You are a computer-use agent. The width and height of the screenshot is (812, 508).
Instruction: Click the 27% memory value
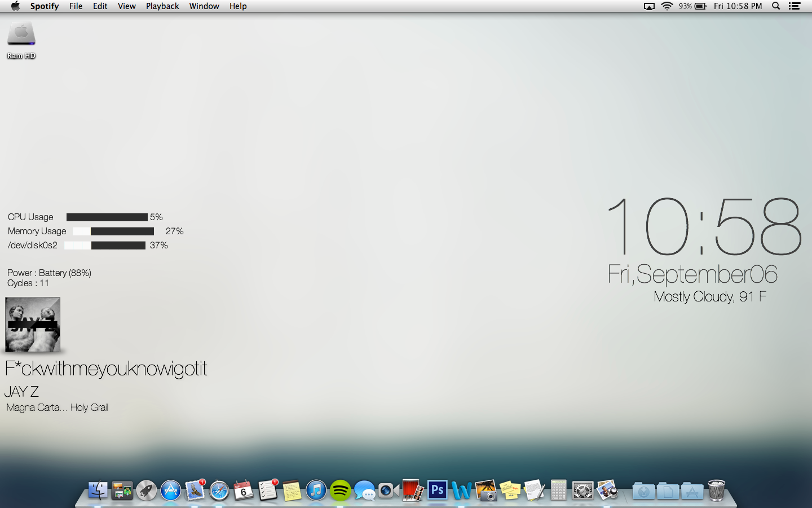[175, 231]
